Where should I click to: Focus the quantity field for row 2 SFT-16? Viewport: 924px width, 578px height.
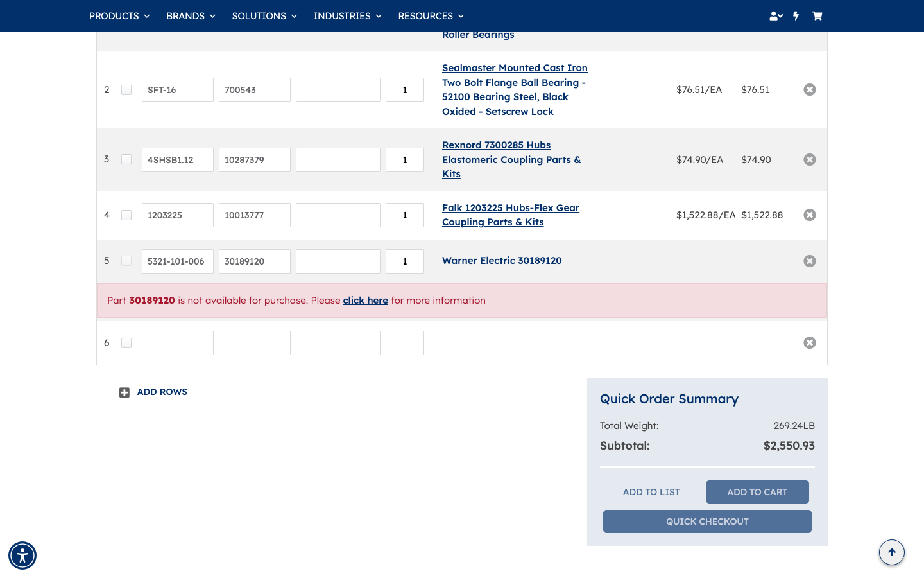point(405,90)
